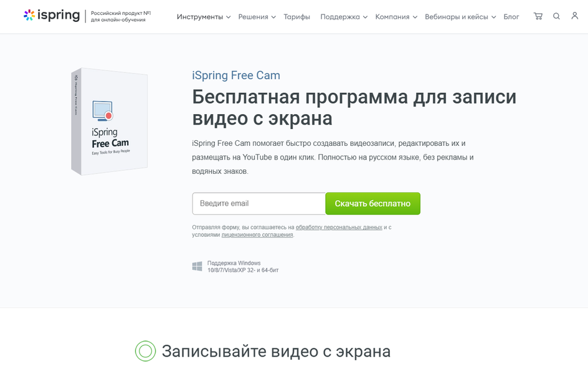Viewport: 588px width, 369px height.
Task: Click the Скачать бесплатно button
Action: pos(372,203)
